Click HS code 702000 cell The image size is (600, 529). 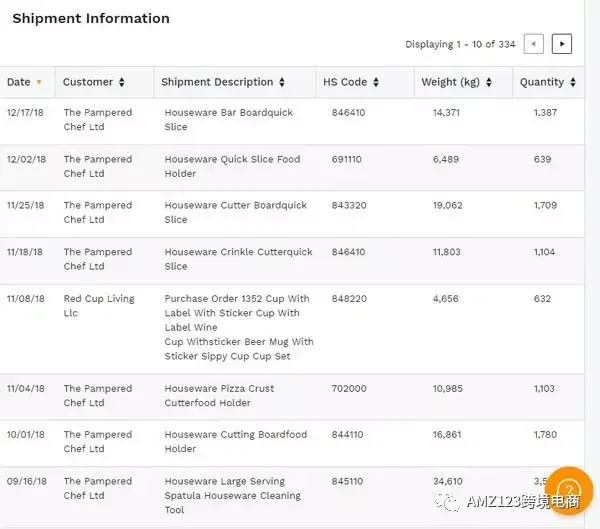[349, 388]
